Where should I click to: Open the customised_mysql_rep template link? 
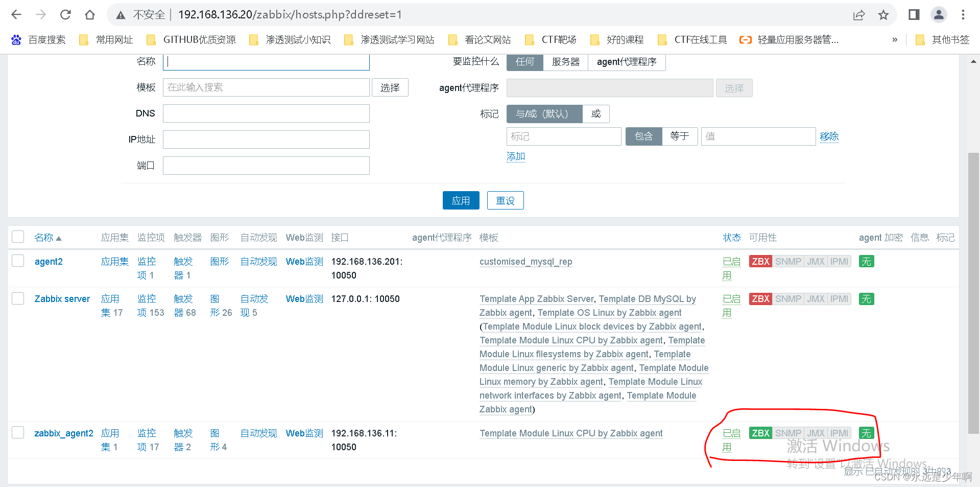[x=525, y=262]
